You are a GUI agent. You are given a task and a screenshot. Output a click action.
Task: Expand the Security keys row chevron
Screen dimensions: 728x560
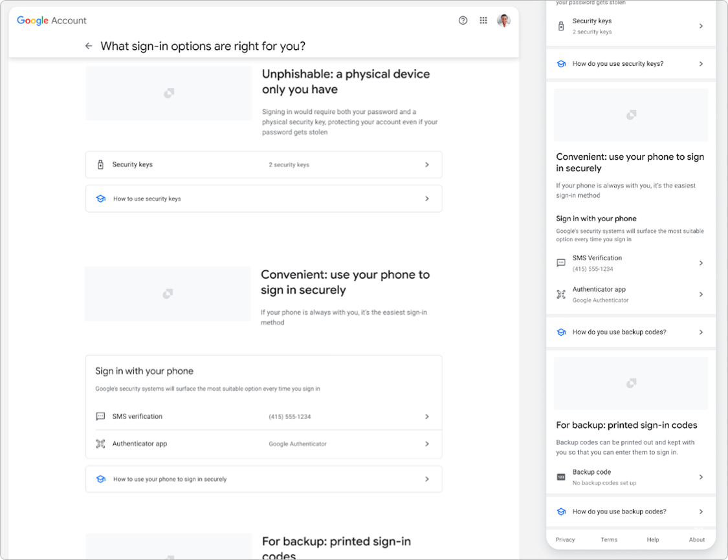pos(427,164)
